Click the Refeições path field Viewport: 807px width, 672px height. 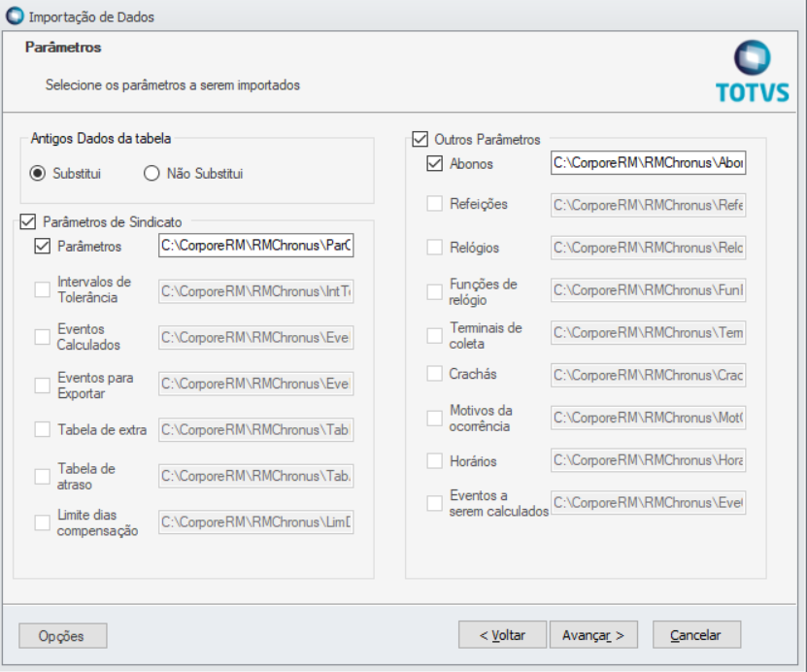pyautogui.click(x=648, y=205)
